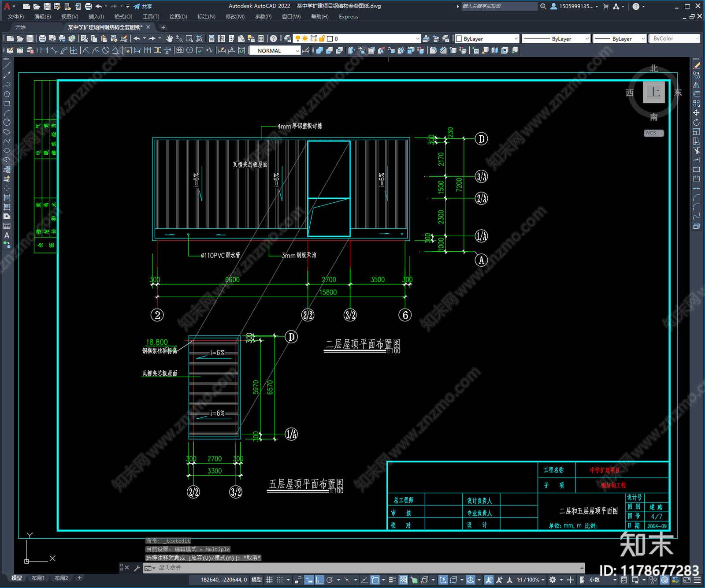Toggle lineweight display in status bar
The width and height of the screenshot is (705, 588).
click(392, 580)
